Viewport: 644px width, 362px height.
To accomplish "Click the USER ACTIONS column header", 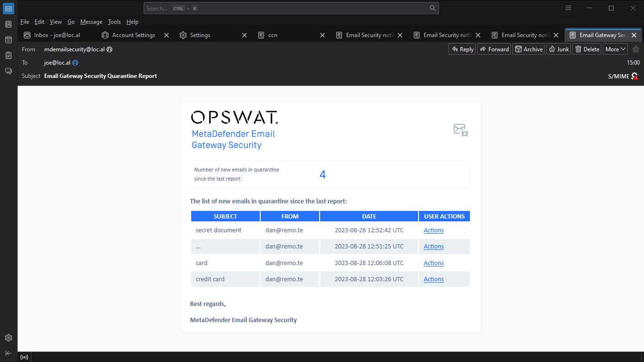I will (444, 216).
